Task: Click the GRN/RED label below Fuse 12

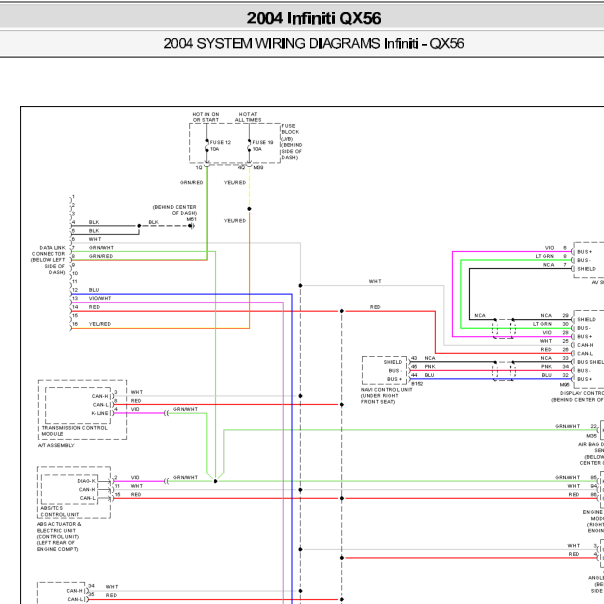Action: tap(191, 183)
